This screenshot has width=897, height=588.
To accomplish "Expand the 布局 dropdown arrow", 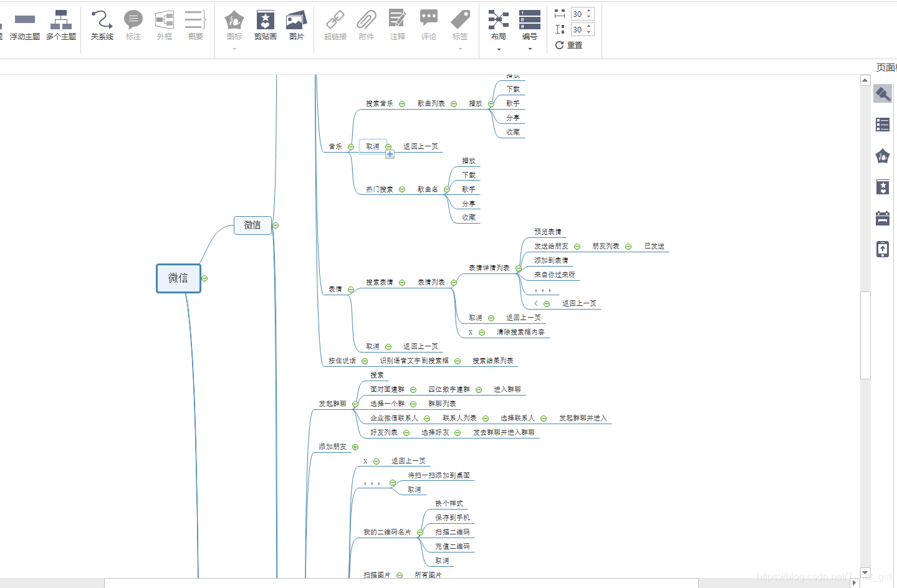I will click(x=499, y=49).
